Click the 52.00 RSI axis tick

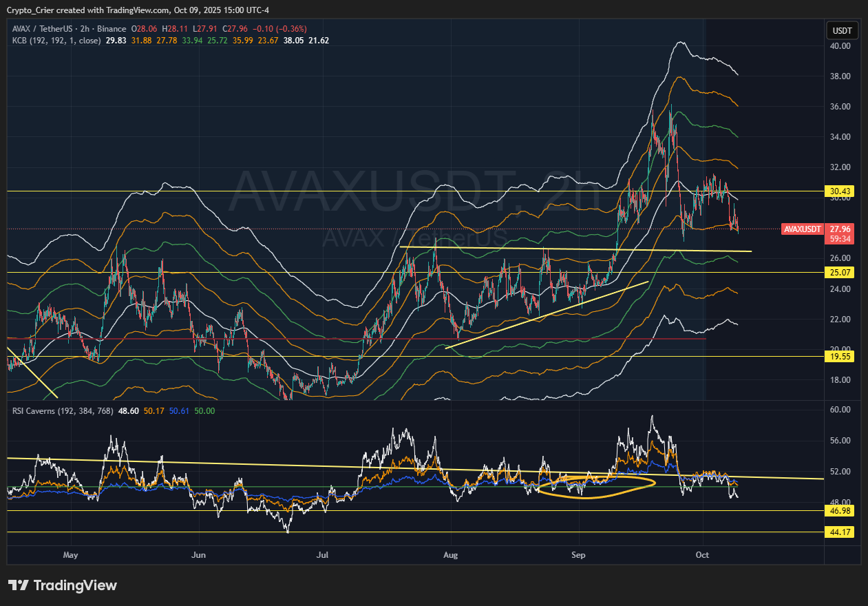click(x=840, y=472)
